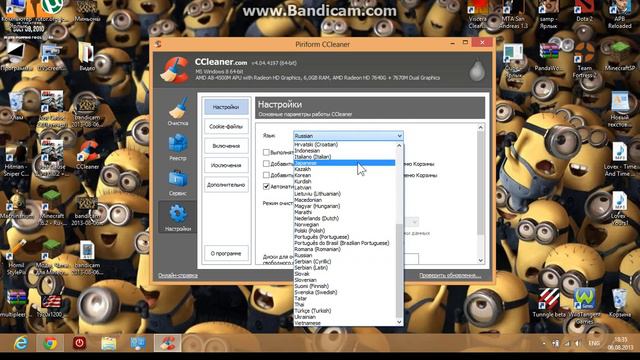The height and width of the screenshot is (360, 640).
Task: Switch to the Включения tab
Action: click(226, 146)
